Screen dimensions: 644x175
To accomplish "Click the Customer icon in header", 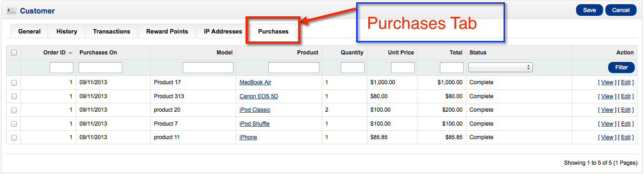I will 11,10.
